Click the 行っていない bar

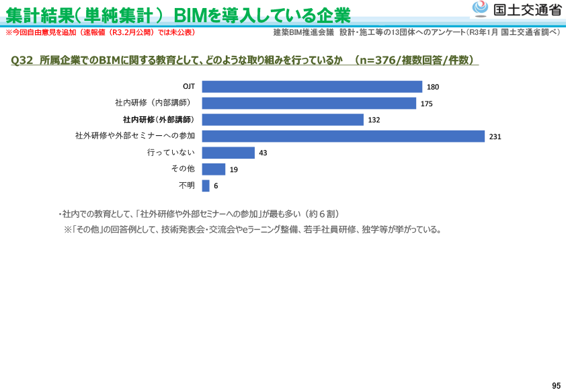point(229,153)
